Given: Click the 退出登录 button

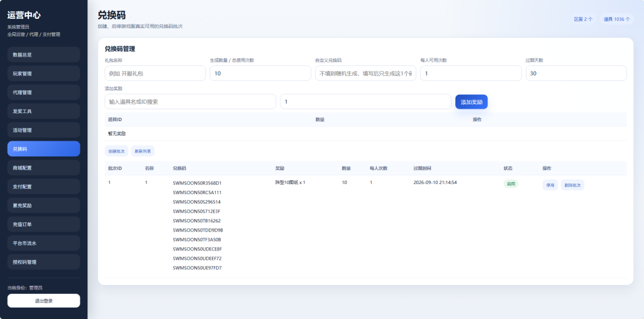Looking at the screenshot, I should click(43, 301).
